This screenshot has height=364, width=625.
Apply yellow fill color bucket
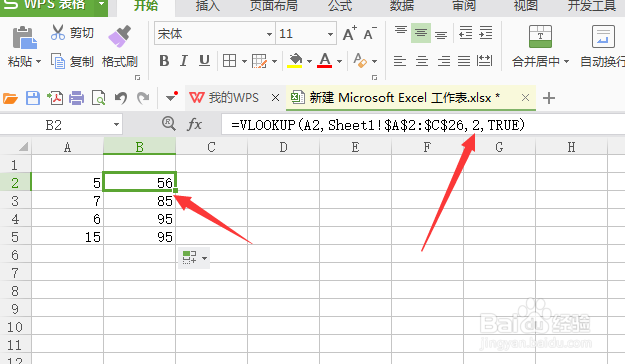tap(295, 61)
